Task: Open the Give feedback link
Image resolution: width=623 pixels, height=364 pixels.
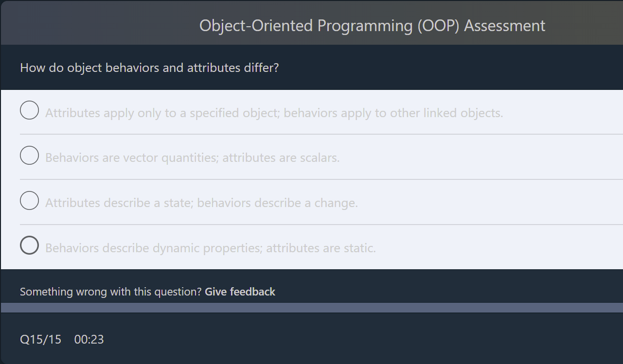Action: (x=240, y=292)
